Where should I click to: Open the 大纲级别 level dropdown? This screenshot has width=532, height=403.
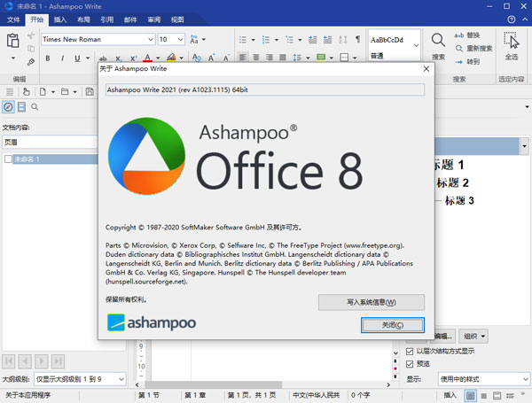click(121, 379)
